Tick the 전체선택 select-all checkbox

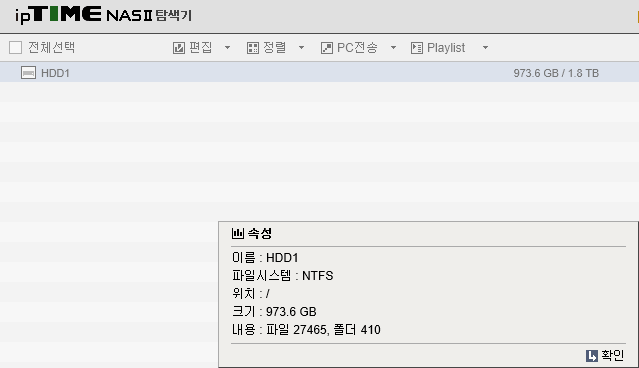pos(15,48)
